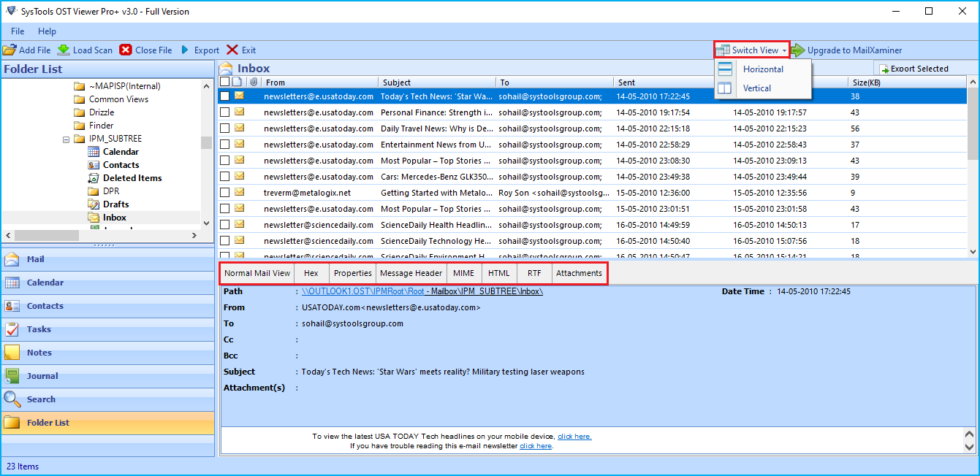Click the Search magnifier icon in the side navigation
This screenshot has width=980, height=476.
pos(12,399)
